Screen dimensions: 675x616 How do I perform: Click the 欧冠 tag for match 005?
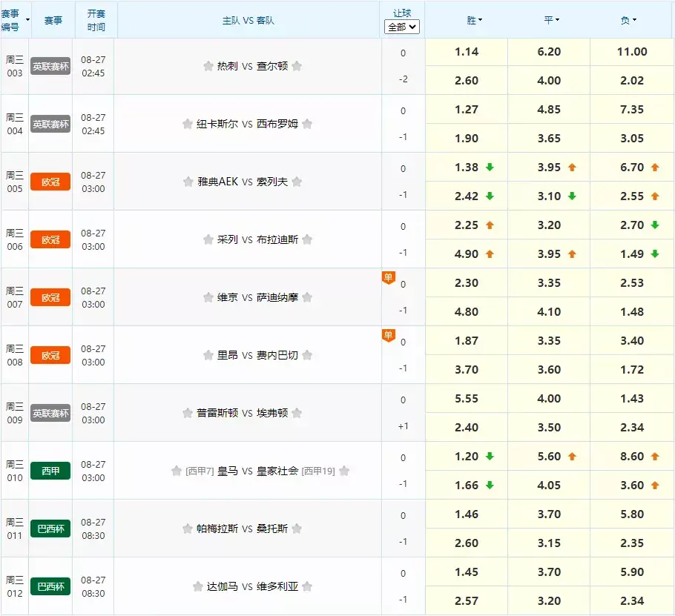(x=50, y=182)
